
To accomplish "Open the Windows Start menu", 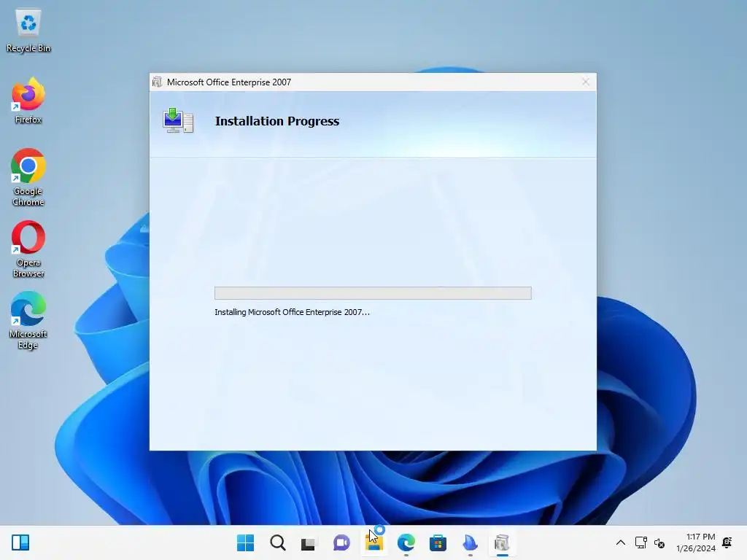I will pyautogui.click(x=245, y=542).
